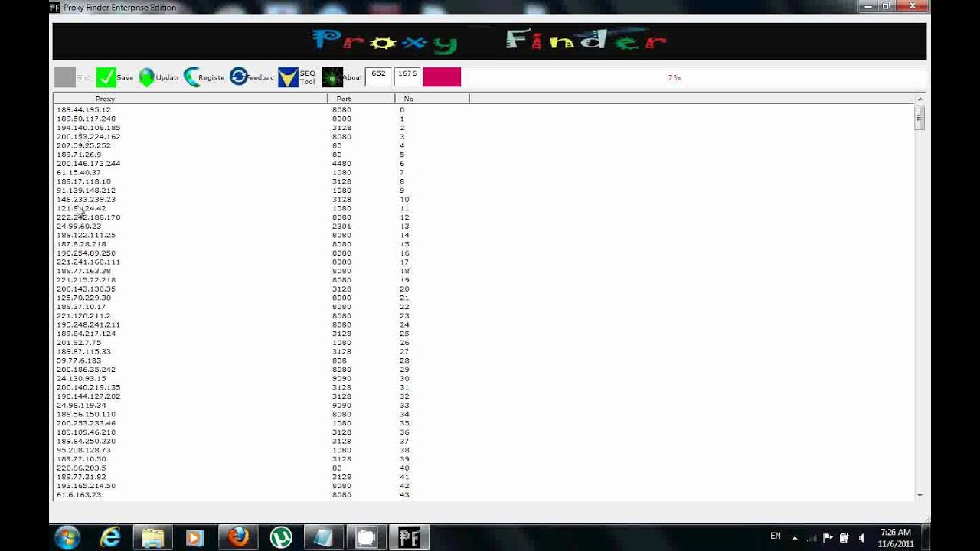The width and height of the screenshot is (980, 551).
Task: Open the Windows Start menu
Action: [68, 538]
